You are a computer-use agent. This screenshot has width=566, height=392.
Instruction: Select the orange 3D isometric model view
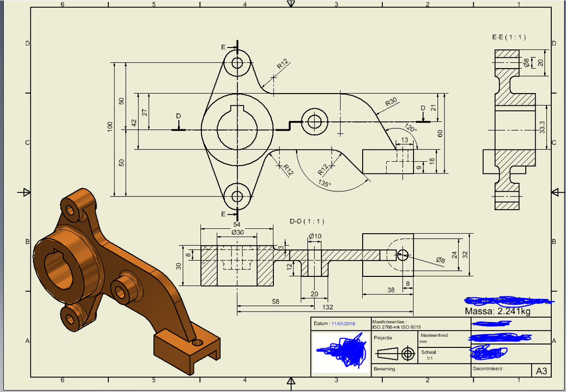coord(126,282)
